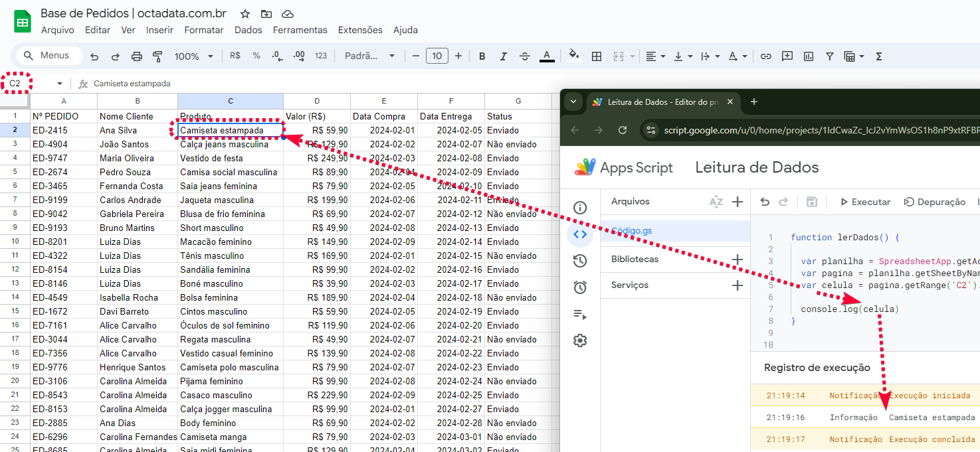Open the text color picker
Screen dimensions: 980x452
(x=547, y=56)
